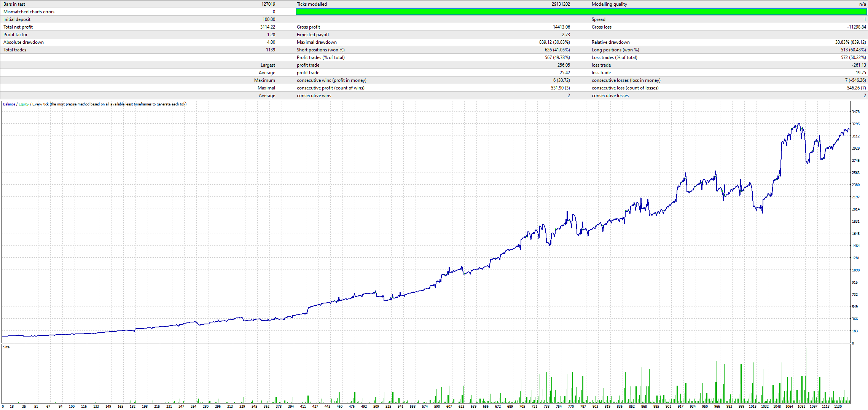Select "consecutive wins (profit in money)" label
The width and height of the screenshot is (868, 410).
click(331, 80)
